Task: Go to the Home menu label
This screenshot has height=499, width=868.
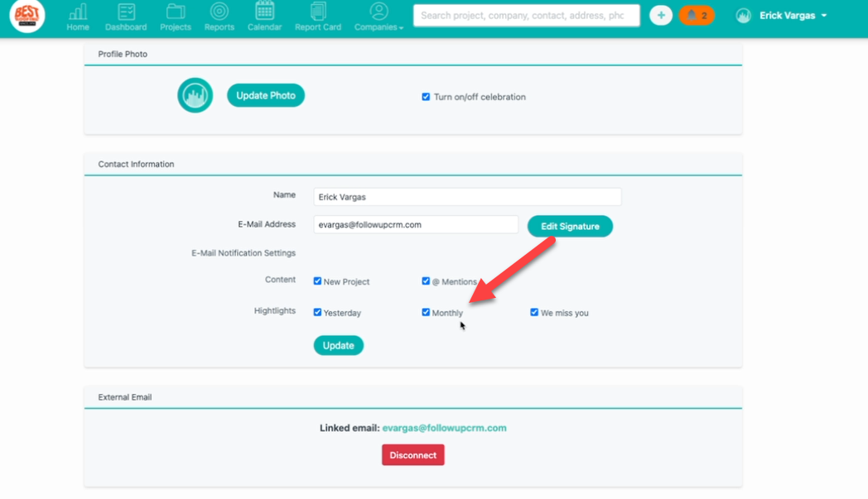Action: (78, 27)
